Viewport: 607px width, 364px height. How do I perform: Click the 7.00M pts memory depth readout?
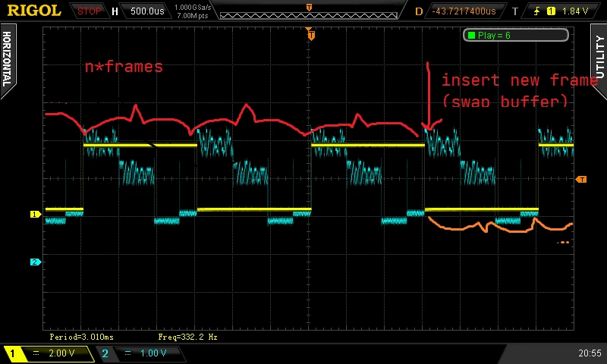[x=193, y=16]
